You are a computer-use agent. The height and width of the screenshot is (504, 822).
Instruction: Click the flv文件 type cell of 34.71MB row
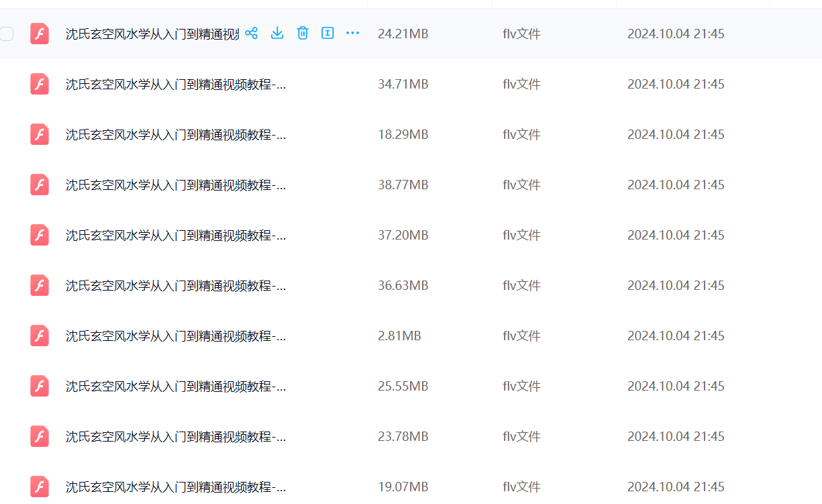[x=521, y=84]
